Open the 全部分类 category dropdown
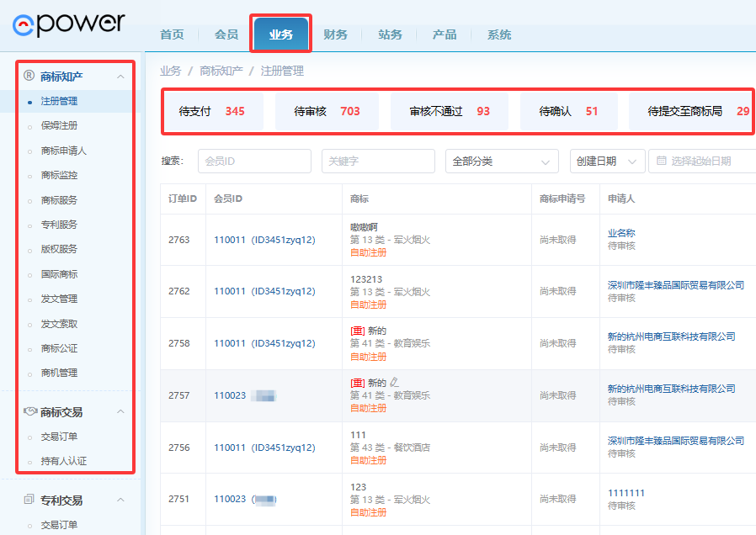 pyautogui.click(x=501, y=162)
